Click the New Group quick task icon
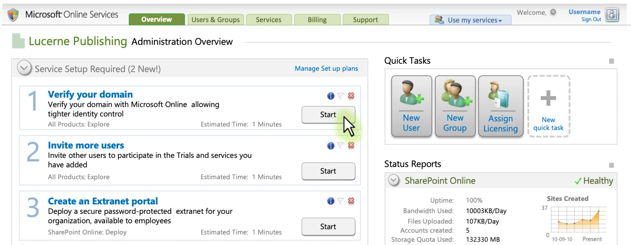Screen dimensions: 644x245 455,106
